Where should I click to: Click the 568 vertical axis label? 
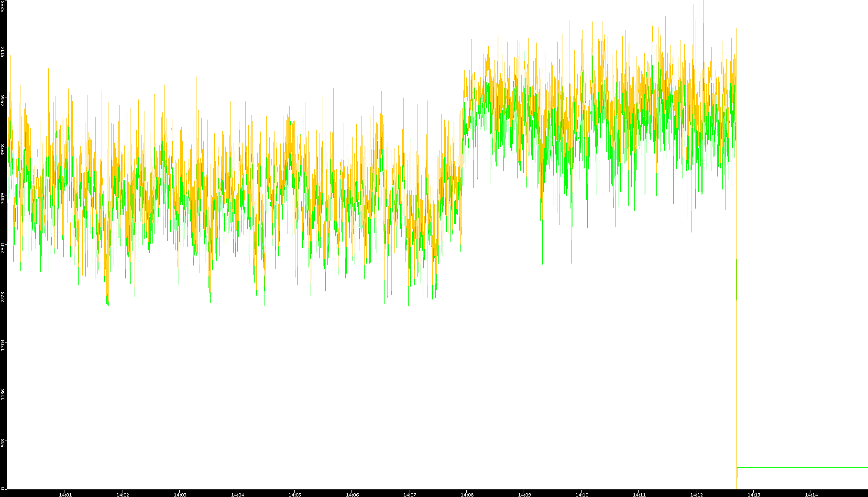pos(3,442)
